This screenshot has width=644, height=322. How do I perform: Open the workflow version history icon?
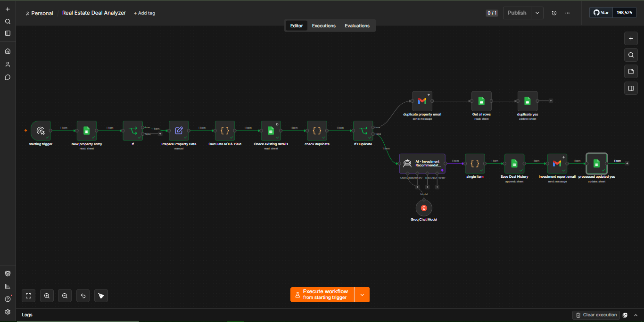(554, 13)
